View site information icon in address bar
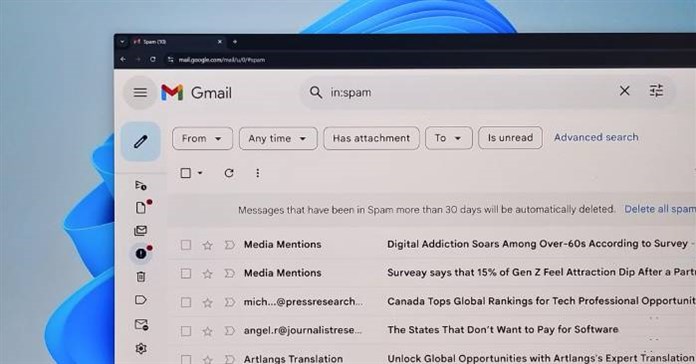Image resolution: width=696 pixels, height=364 pixels. (x=170, y=59)
